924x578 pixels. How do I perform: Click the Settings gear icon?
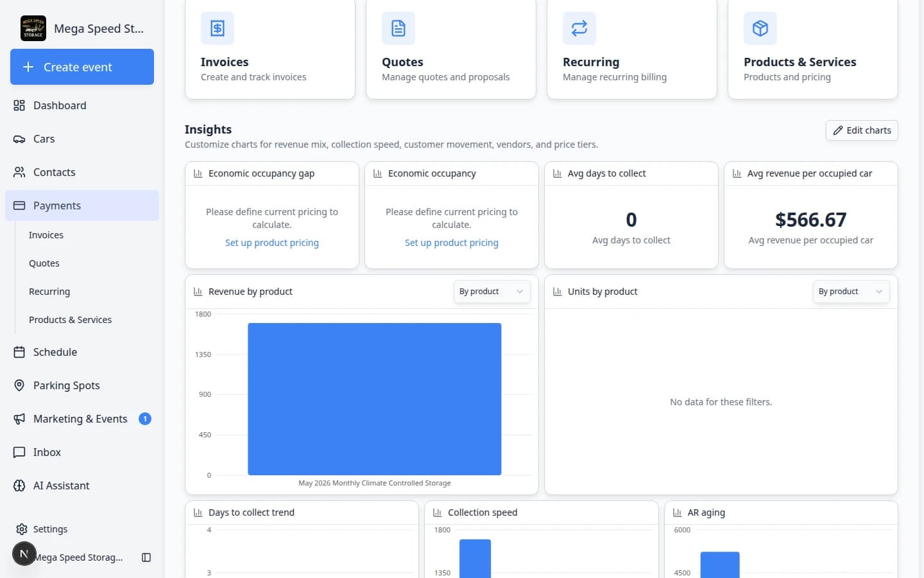22,529
